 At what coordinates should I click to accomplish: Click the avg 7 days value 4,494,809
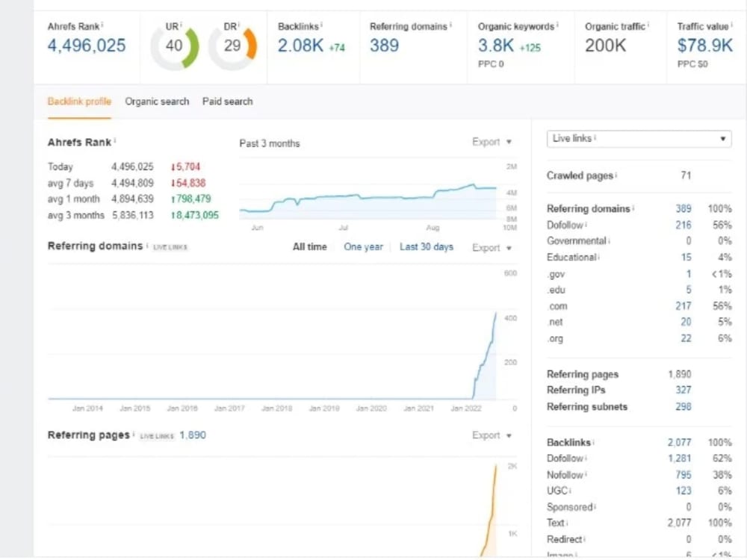coord(132,183)
